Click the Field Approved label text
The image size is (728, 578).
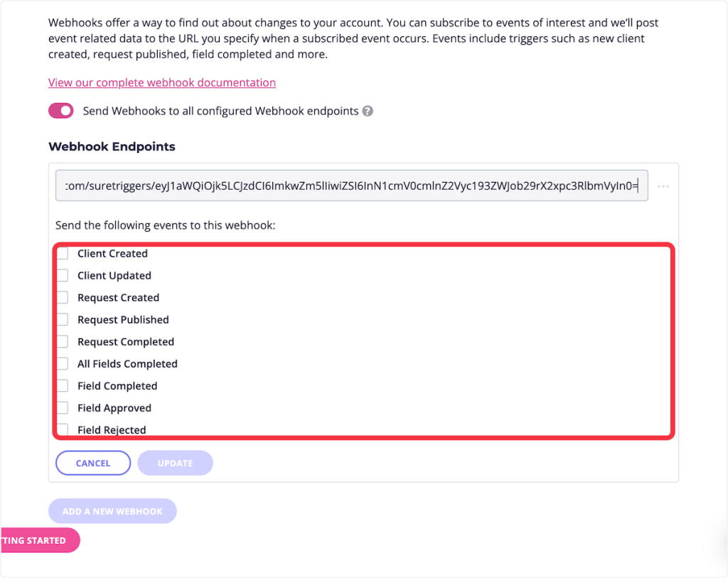pos(114,408)
